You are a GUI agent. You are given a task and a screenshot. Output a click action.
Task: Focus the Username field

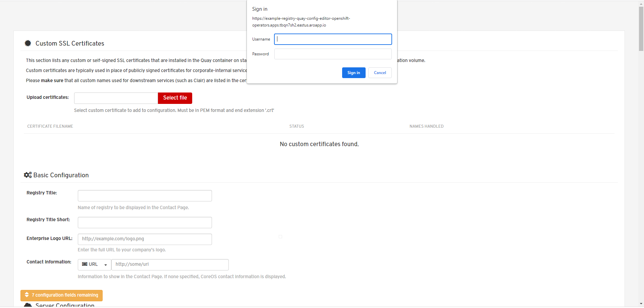(332, 39)
